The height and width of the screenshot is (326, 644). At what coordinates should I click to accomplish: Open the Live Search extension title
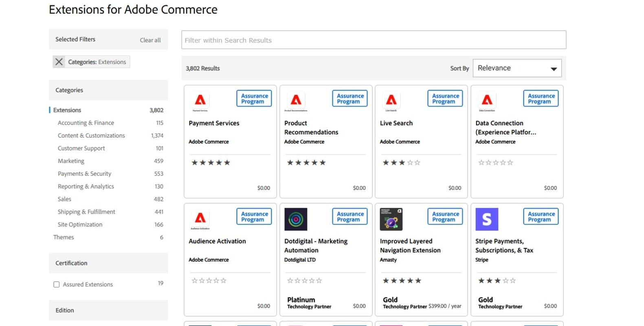click(x=396, y=123)
